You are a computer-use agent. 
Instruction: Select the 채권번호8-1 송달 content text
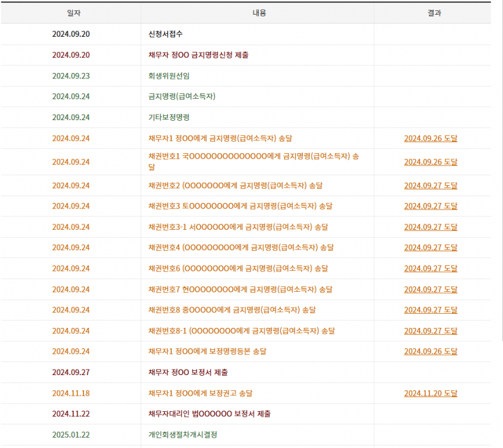click(242, 331)
